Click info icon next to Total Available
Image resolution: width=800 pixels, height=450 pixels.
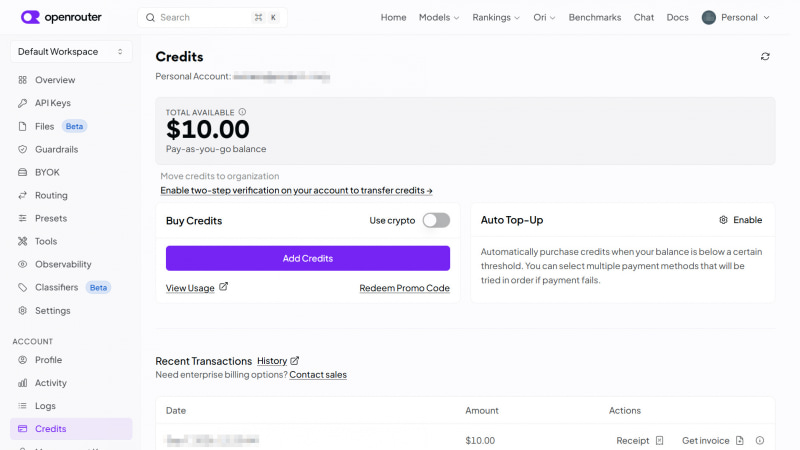[242, 112]
